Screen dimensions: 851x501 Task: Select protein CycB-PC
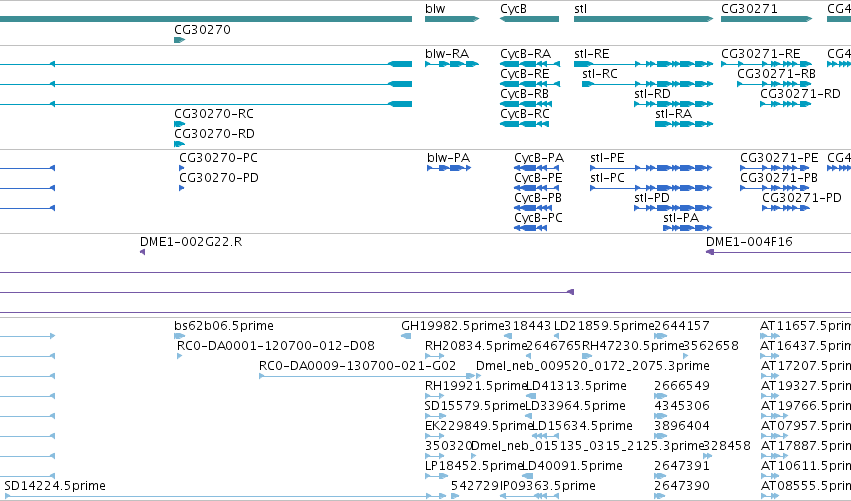point(538,218)
